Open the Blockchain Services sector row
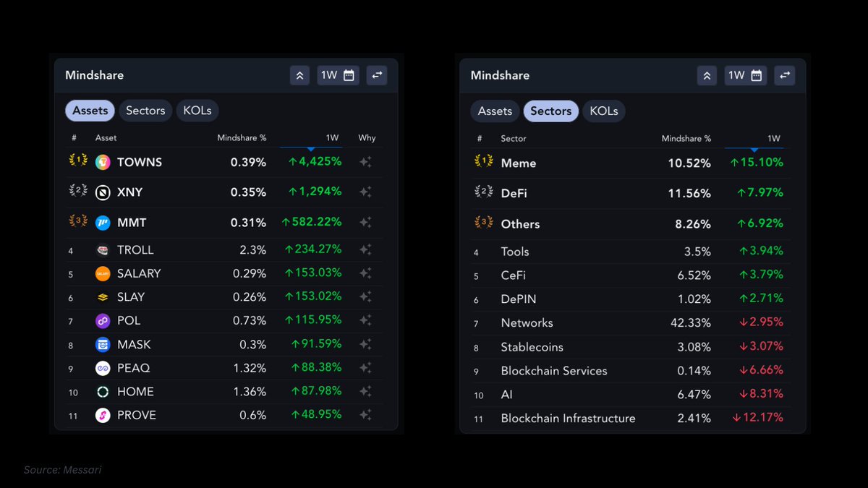Viewport: 868px width, 488px height. coord(631,371)
